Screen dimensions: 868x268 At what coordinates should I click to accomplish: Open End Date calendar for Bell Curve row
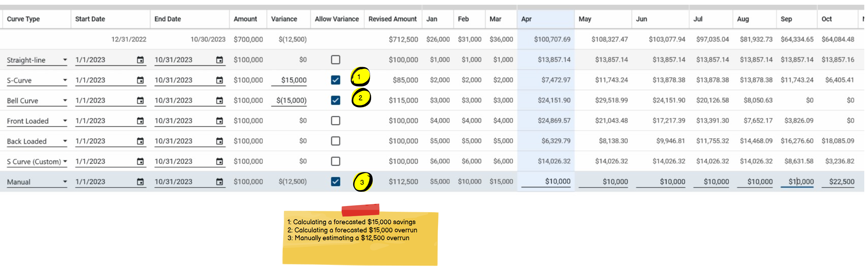point(219,101)
